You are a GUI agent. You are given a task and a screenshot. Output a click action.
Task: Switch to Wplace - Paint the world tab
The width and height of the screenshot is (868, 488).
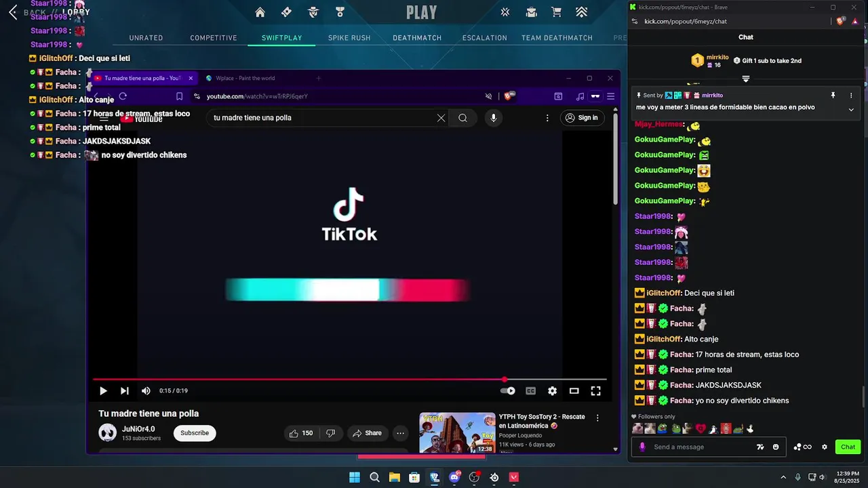tap(245, 78)
